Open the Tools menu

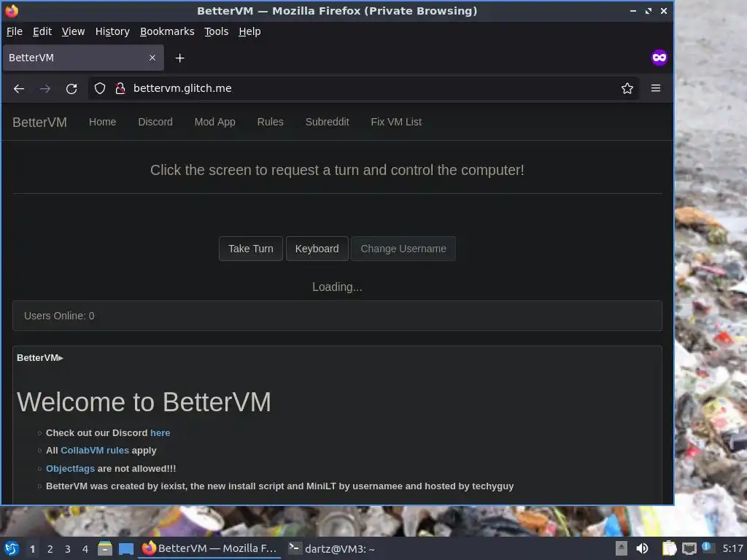[216, 31]
